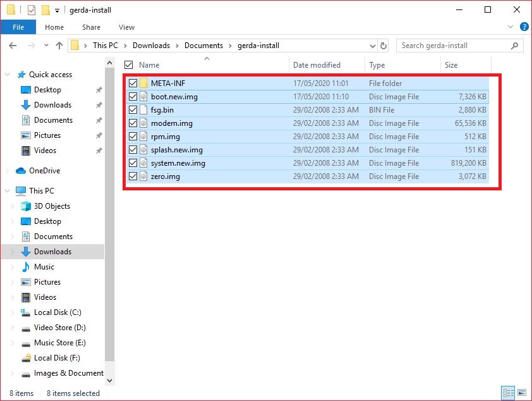Screen dimensions: 532x401
Task: Click the Local Disk (F:) drive icon
Action: coord(26,358)
